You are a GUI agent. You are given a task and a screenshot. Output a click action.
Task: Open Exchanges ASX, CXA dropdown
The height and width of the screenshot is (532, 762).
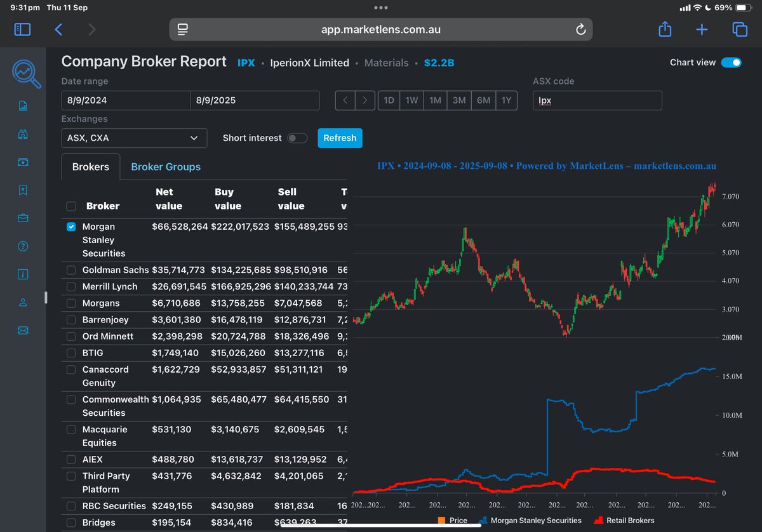coord(134,138)
